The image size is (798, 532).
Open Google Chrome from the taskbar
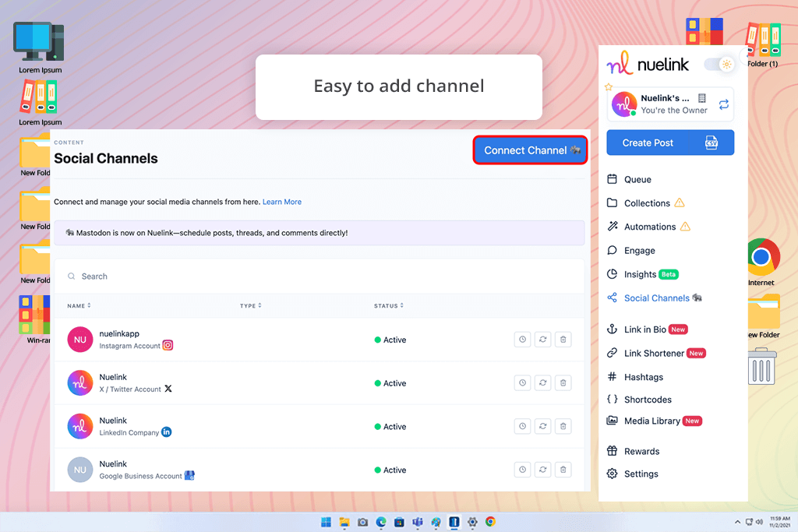pos(491,522)
